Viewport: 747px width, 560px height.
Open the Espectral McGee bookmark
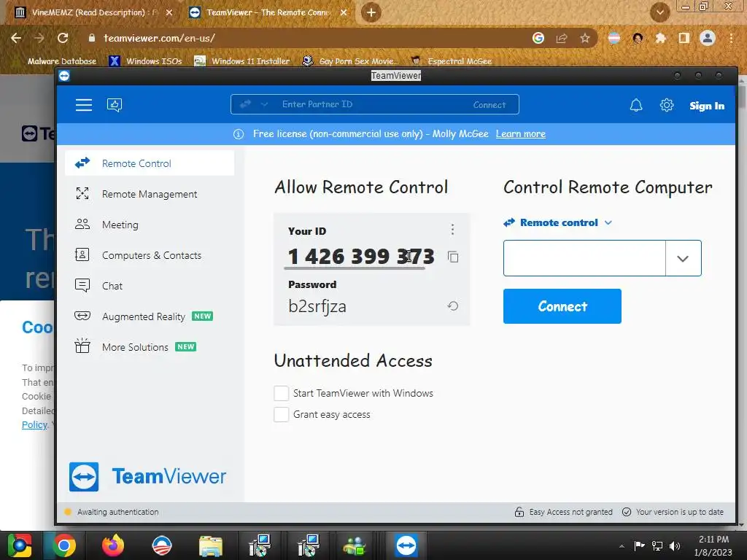[451, 61]
